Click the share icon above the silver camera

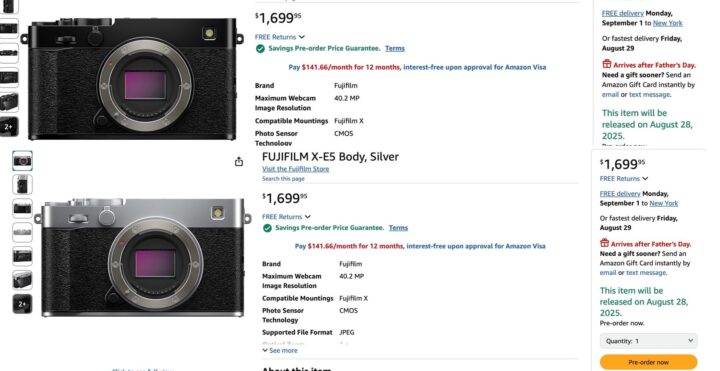click(239, 161)
